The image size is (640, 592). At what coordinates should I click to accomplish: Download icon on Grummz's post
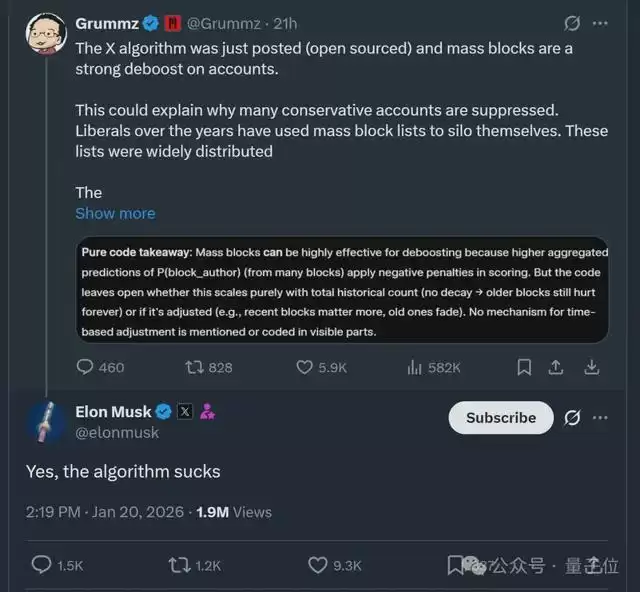click(x=592, y=367)
